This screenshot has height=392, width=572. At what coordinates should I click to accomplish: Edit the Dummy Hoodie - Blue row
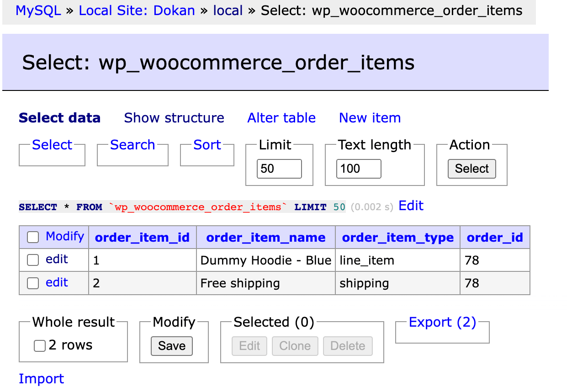(57, 260)
